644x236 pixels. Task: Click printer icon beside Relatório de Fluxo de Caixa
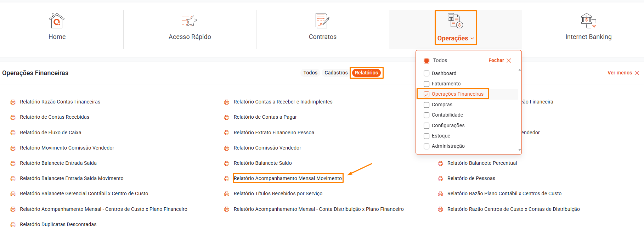click(13, 133)
